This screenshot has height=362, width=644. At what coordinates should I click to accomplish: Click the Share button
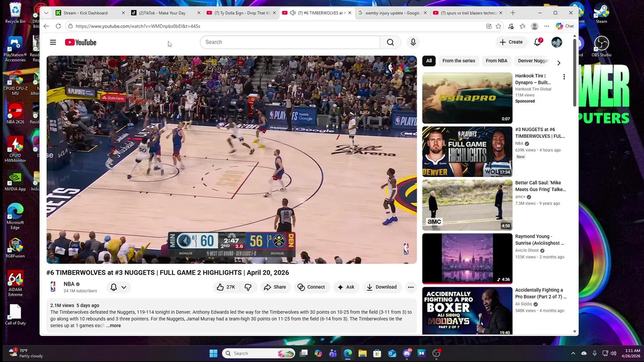[275, 287]
